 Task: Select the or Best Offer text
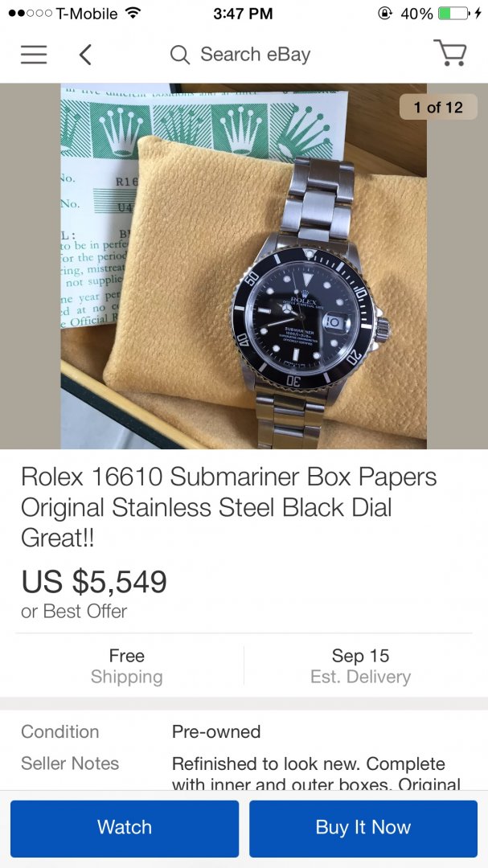(74, 612)
